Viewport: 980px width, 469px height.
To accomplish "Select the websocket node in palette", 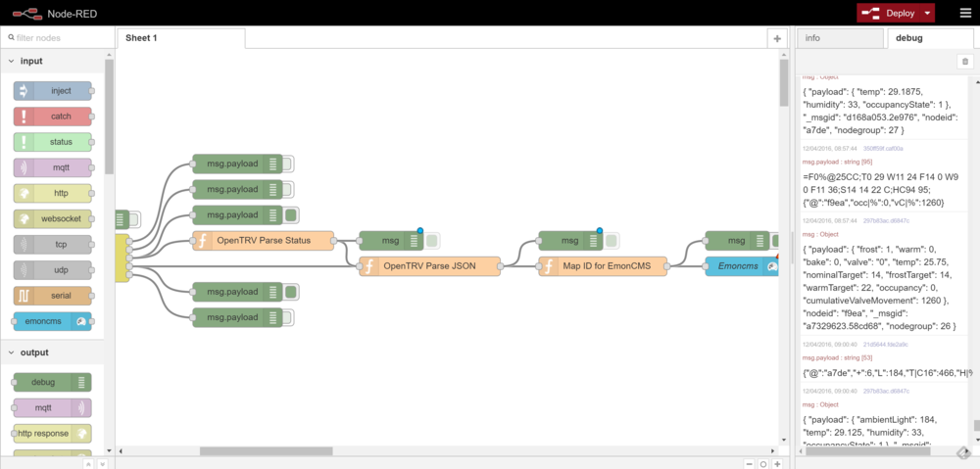I will pos(53,218).
